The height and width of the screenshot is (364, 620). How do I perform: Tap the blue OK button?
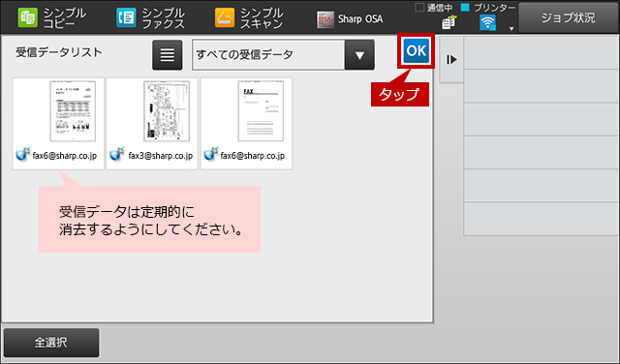pyautogui.click(x=417, y=50)
